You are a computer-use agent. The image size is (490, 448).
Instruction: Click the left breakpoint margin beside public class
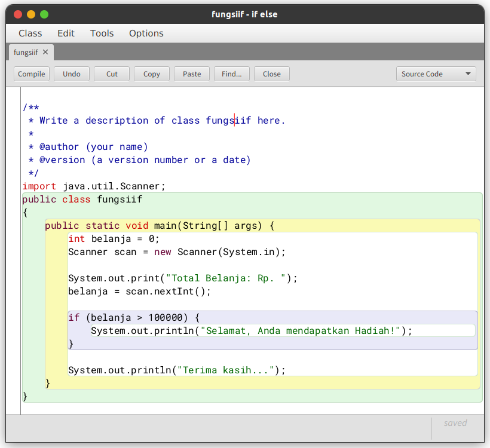pyautogui.click(x=13, y=200)
